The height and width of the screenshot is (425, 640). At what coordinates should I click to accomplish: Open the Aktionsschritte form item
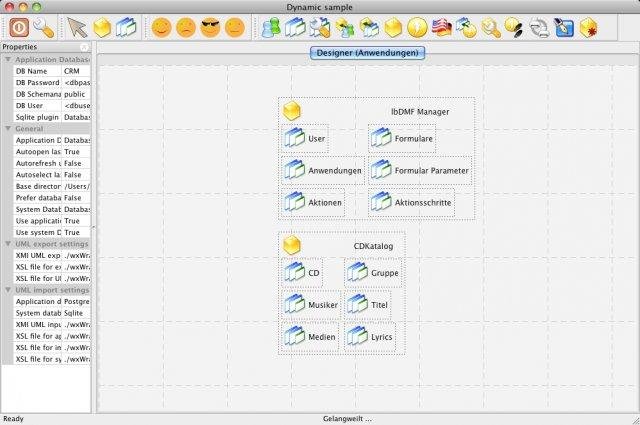tap(411, 202)
